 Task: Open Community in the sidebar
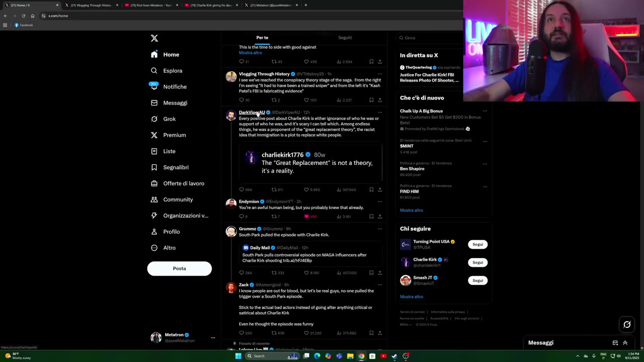click(172, 199)
